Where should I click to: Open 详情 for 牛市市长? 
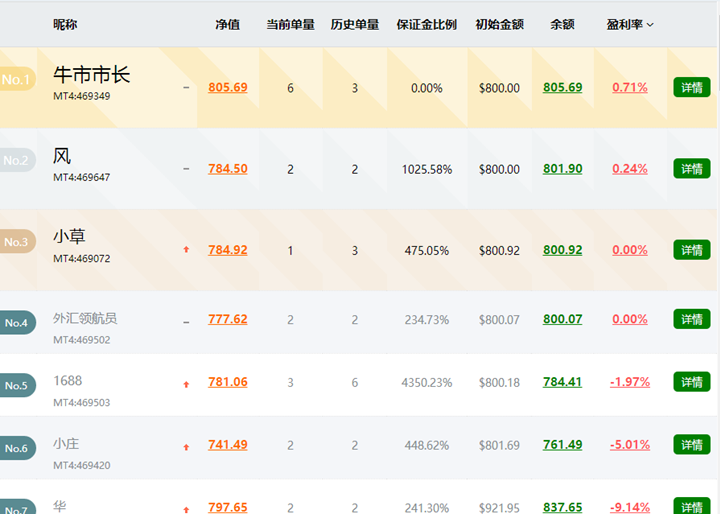coord(692,87)
